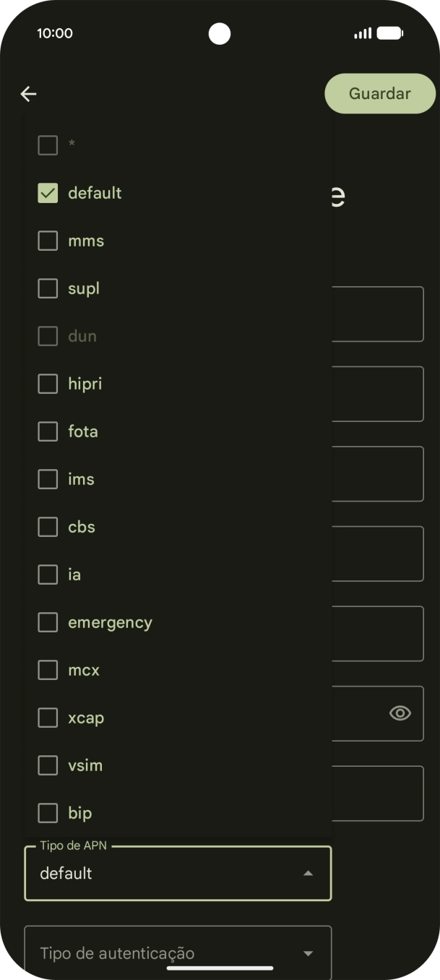Check the cbs checkbox
This screenshot has width=440, height=980.
click(48, 527)
